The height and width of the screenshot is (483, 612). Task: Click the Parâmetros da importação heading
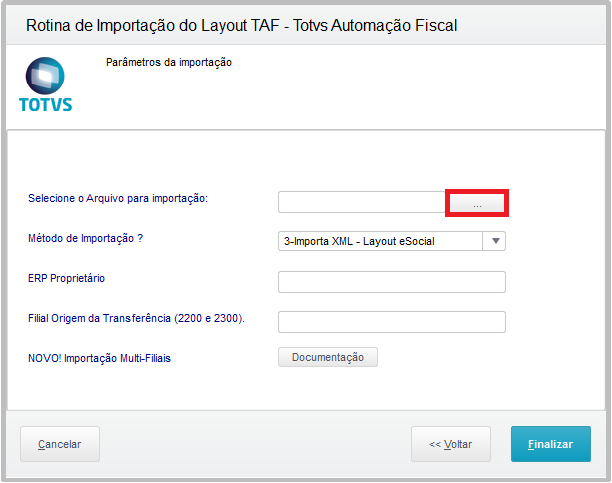coord(169,62)
